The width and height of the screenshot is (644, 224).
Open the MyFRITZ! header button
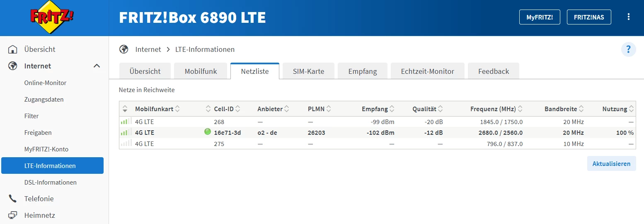pyautogui.click(x=540, y=17)
